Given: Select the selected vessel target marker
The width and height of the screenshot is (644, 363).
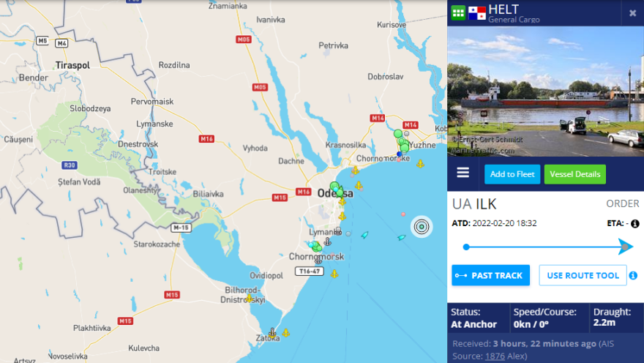Looking at the screenshot, I should 422,227.
